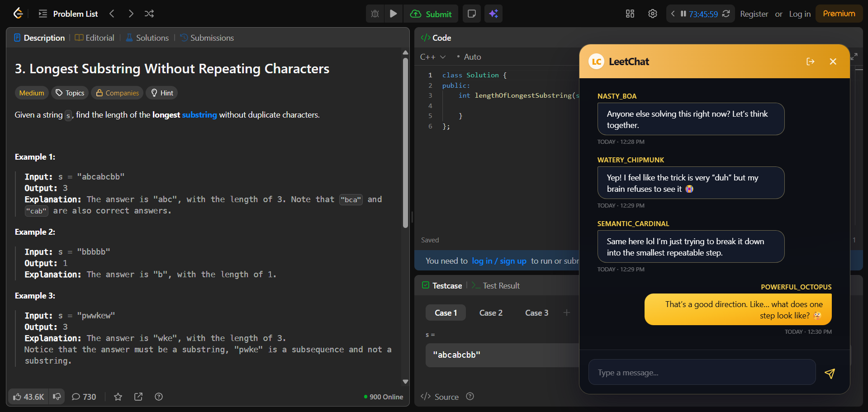
Task: Open the C++ language dropdown
Action: click(x=433, y=57)
